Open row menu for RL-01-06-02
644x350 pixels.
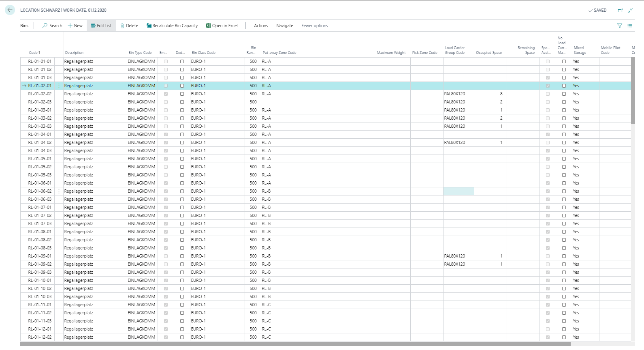(x=59, y=191)
